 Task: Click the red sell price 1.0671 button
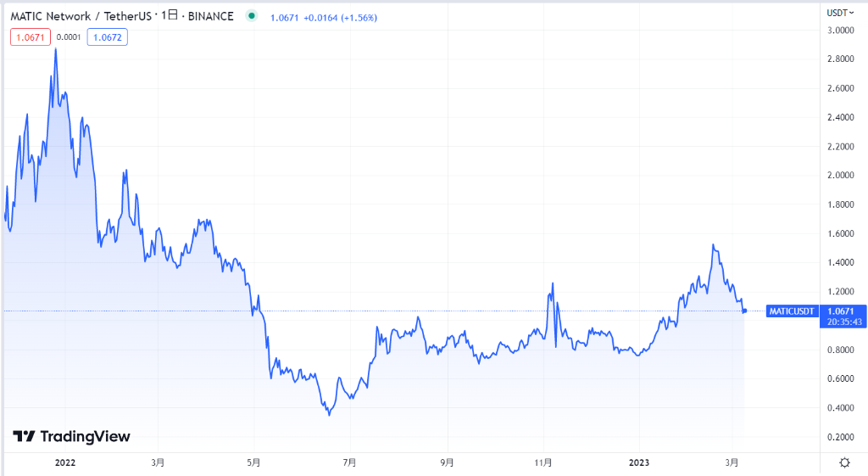coord(31,37)
